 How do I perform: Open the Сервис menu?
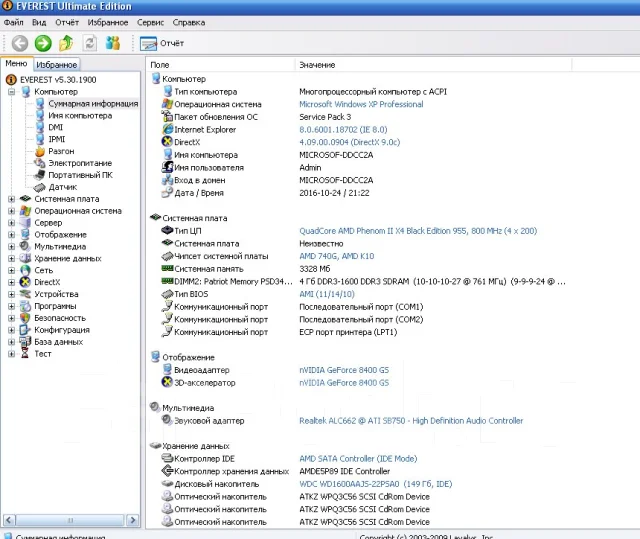150,22
